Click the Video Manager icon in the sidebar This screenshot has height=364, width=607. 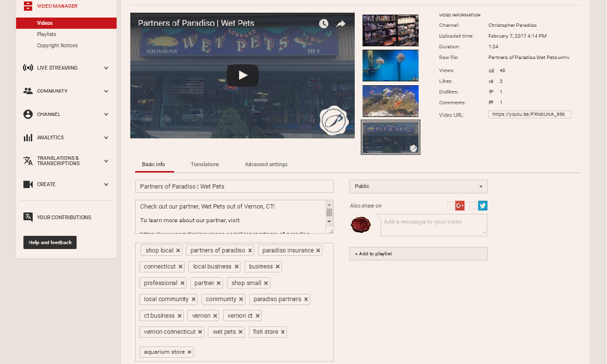(28, 6)
